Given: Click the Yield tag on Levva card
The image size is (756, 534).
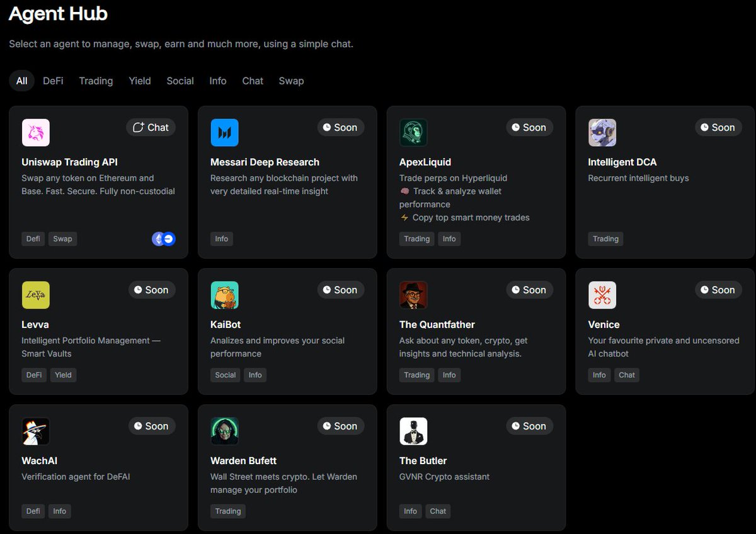Looking at the screenshot, I should (x=63, y=375).
